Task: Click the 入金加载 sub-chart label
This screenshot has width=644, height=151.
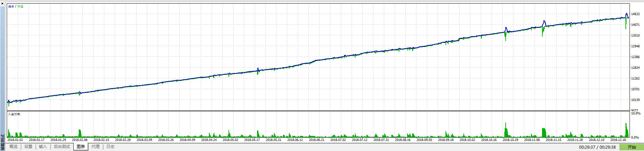Action: click(14, 114)
